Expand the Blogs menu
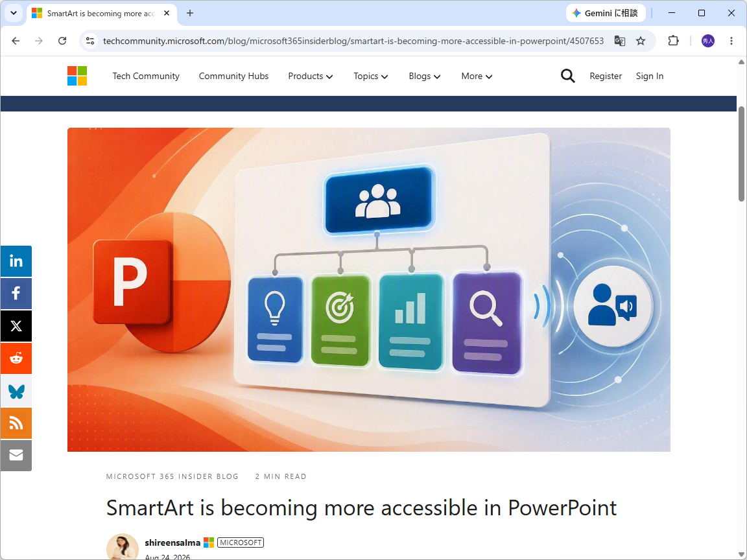Viewport: 747px width, 560px height. point(425,76)
